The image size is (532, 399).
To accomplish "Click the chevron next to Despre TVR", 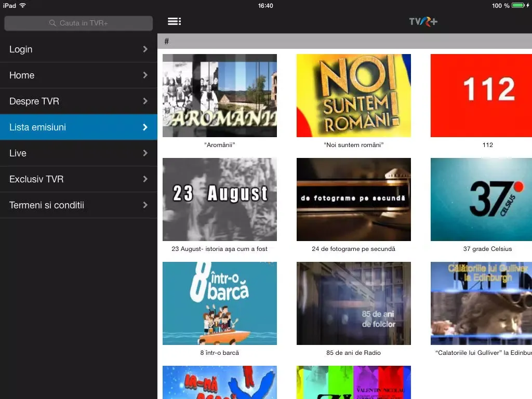I will [145, 101].
